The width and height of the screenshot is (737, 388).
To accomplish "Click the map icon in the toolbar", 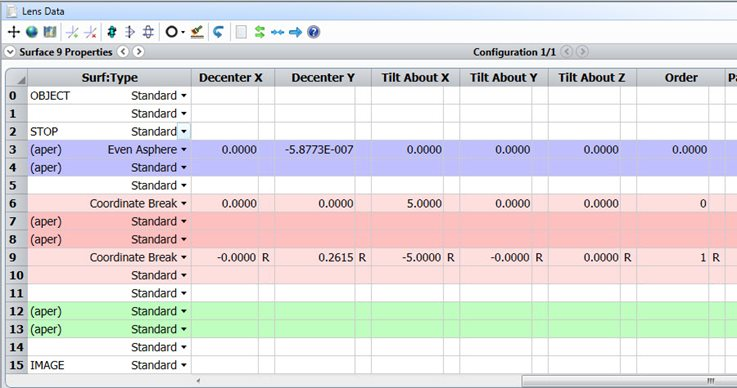I will coord(50,32).
